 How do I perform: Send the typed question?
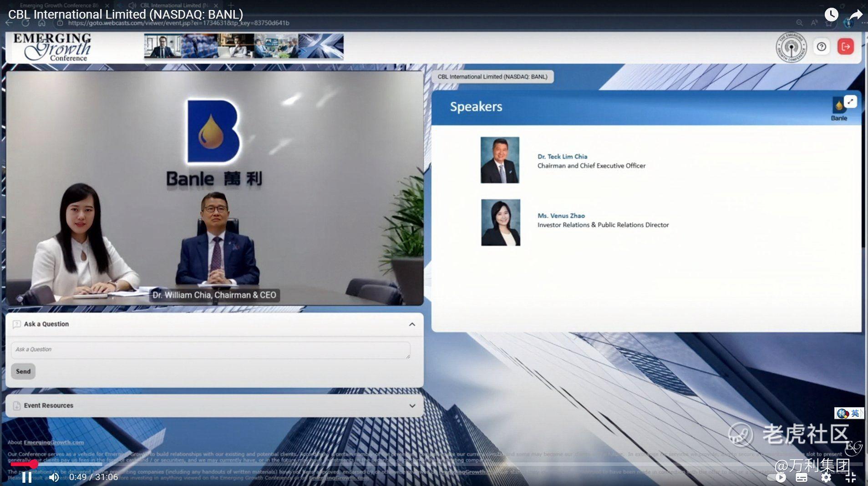pyautogui.click(x=23, y=371)
